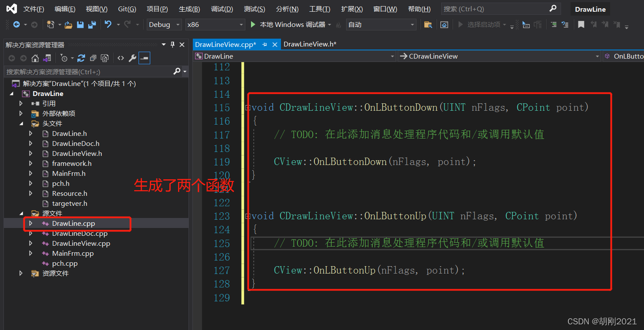Close the DrawLineView.cpp tab
This screenshot has height=330, width=644.
pos(274,44)
